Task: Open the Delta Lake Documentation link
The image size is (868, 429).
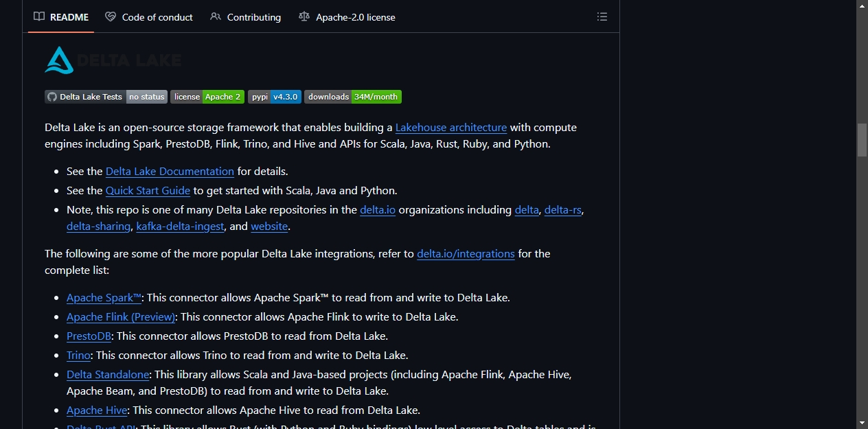Action: [x=170, y=171]
